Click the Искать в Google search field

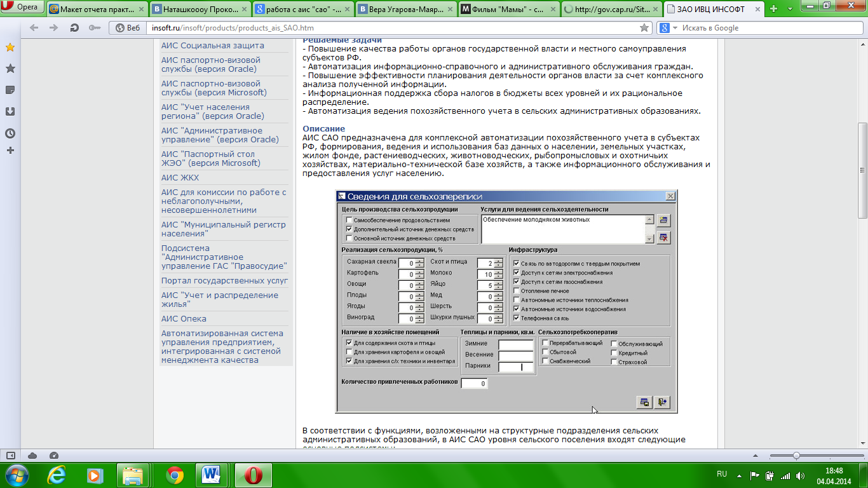766,28
